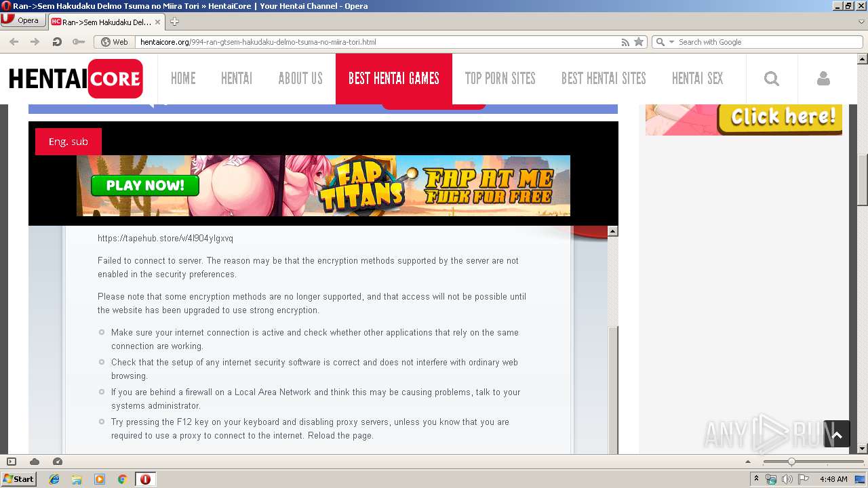Open the media player taskbar icon
This screenshot has width=868, height=488.
(100, 479)
